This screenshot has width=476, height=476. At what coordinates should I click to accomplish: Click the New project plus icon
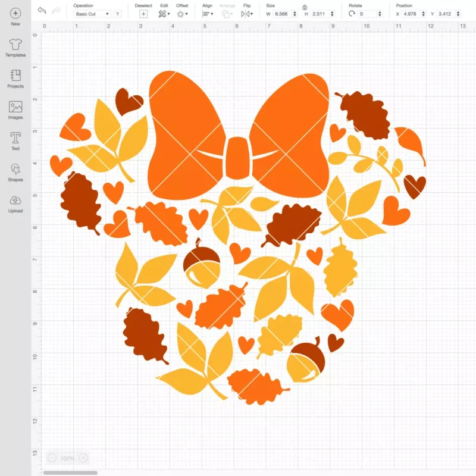coord(15,13)
